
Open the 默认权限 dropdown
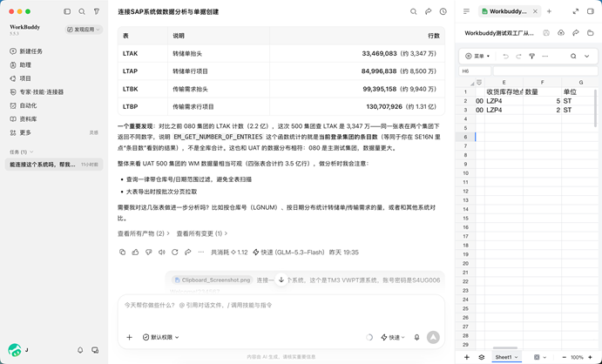161,338
